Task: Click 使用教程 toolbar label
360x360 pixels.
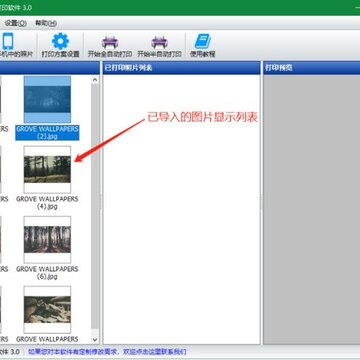Action: coord(202,54)
